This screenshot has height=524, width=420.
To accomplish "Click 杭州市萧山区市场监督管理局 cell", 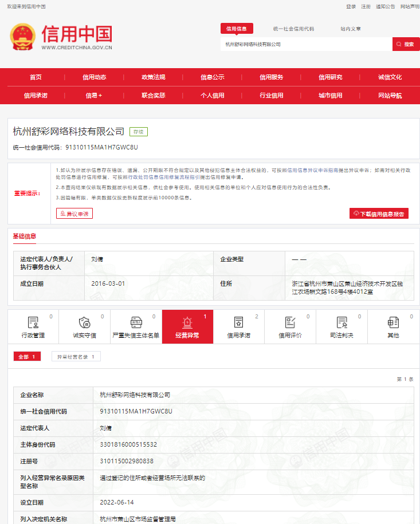I will 138,519.
